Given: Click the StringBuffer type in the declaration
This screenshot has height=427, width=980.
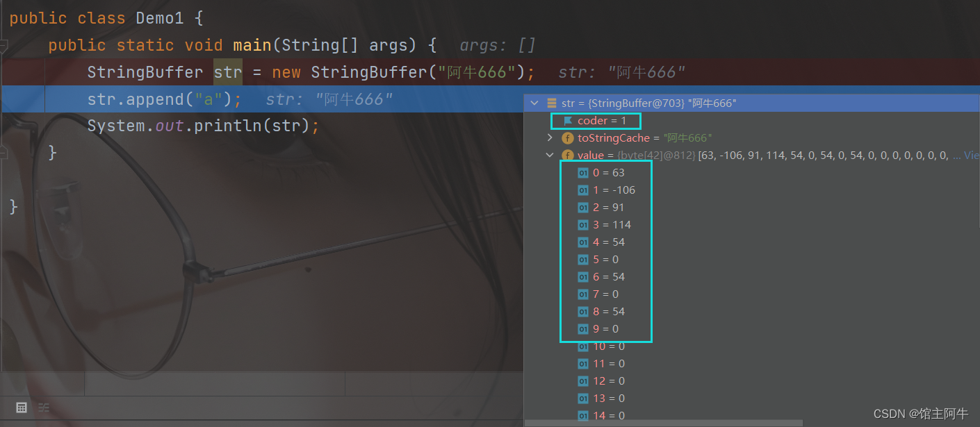Looking at the screenshot, I should coord(145,72).
